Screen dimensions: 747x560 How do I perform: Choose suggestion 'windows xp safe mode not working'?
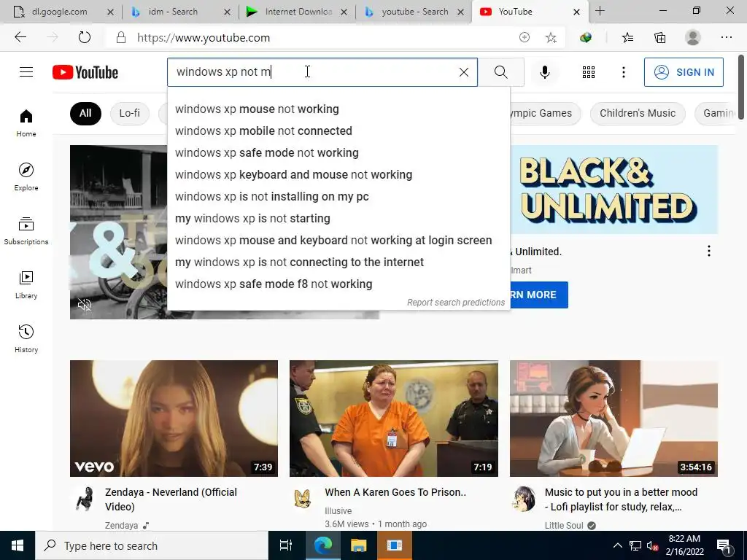coord(338,153)
